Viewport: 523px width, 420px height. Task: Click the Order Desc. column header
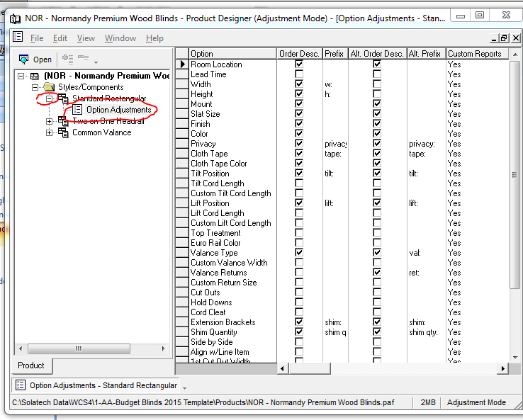pos(300,54)
